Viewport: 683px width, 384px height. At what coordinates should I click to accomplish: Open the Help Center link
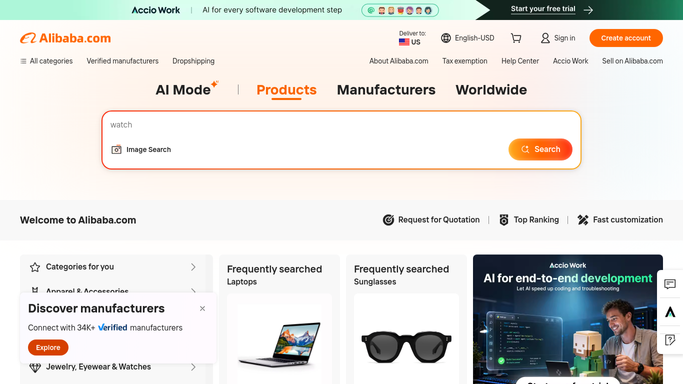pyautogui.click(x=520, y=61)
